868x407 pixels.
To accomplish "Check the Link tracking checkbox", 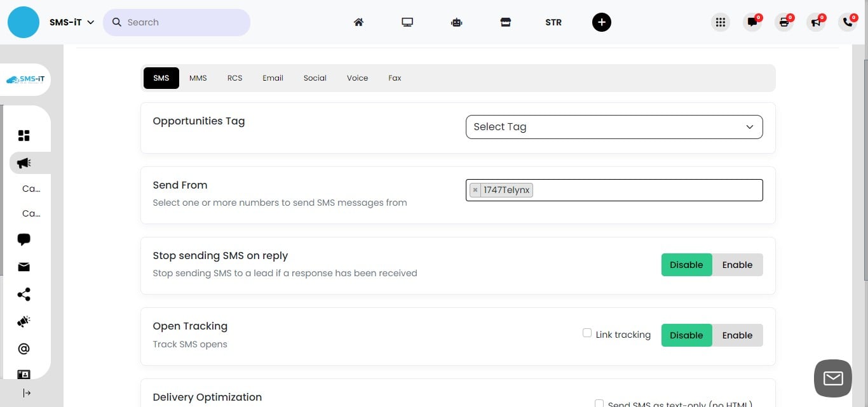I will pos(587,332).
